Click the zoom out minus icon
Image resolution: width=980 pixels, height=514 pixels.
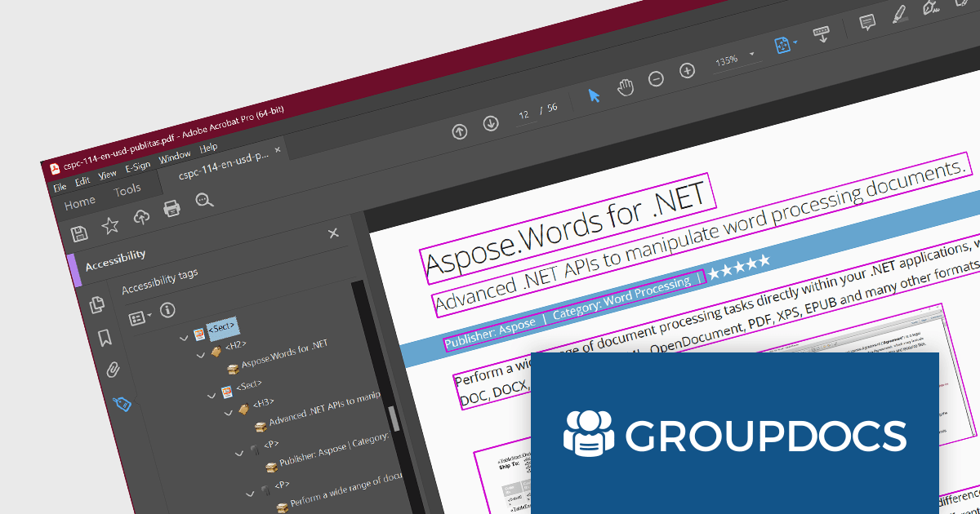pos(656,79)
